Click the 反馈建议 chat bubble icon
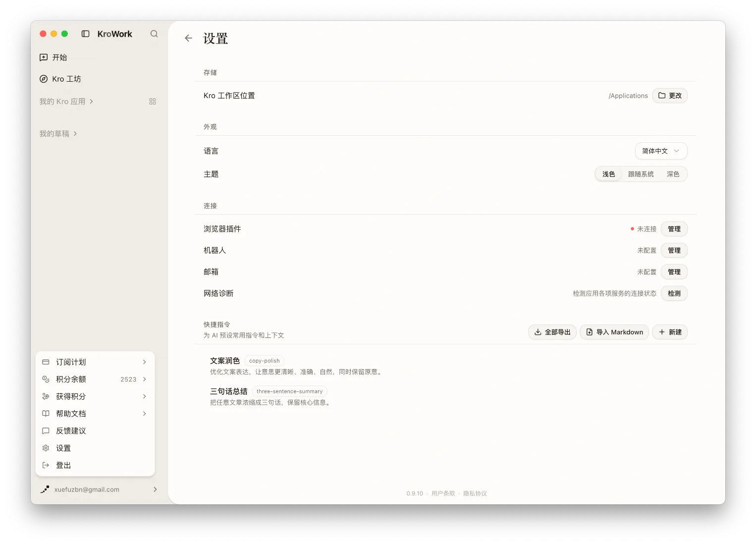 pos(46,431)
